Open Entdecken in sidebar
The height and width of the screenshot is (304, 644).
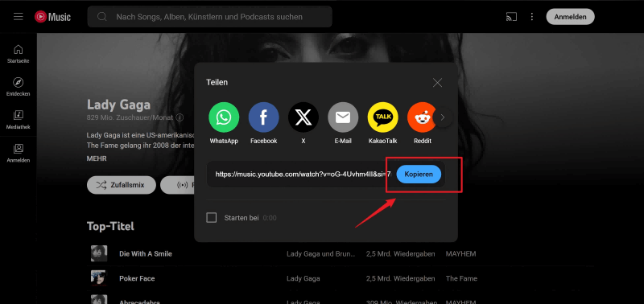pyautogui.click(x=18, y=87)
